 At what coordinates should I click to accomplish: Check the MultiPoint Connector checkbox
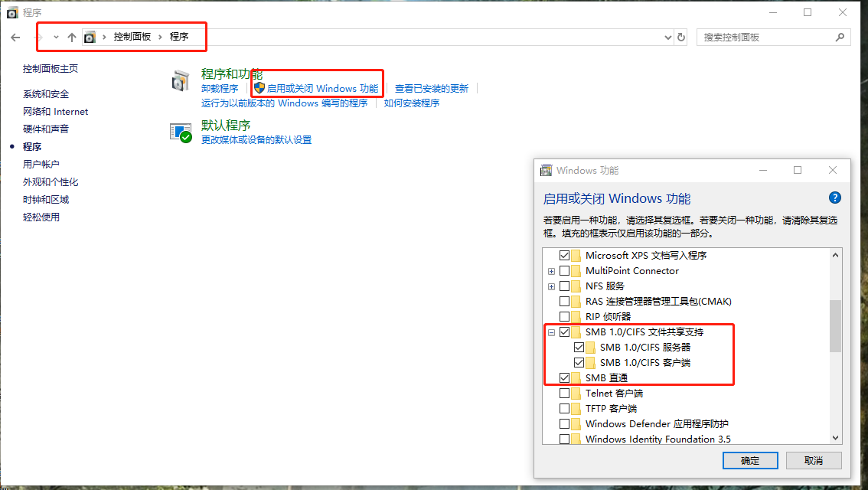[x=565, y=271]
